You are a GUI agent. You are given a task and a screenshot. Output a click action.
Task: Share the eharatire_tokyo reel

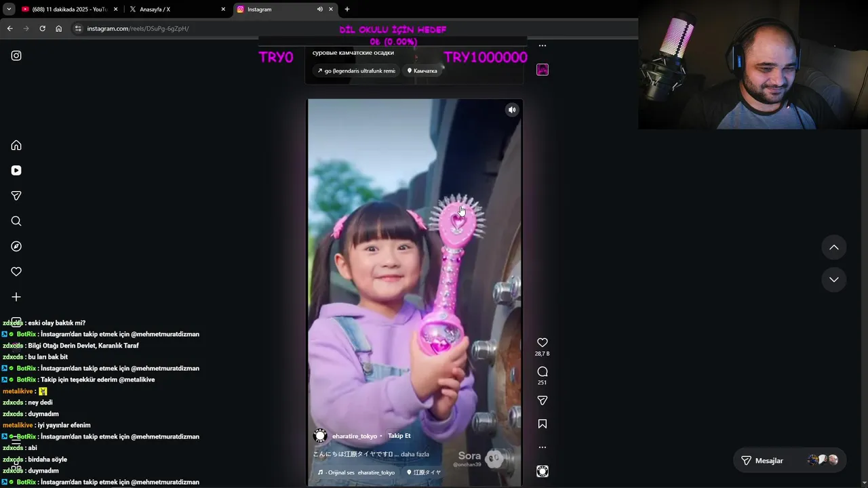542,401
